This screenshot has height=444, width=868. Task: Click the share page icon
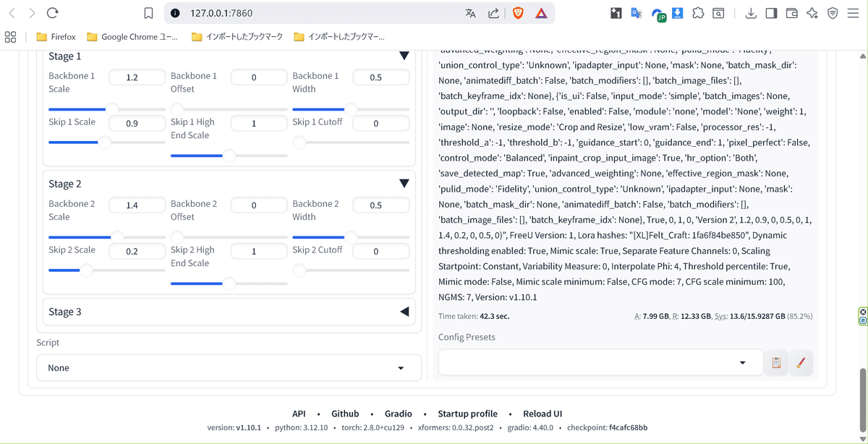[493, 12]
